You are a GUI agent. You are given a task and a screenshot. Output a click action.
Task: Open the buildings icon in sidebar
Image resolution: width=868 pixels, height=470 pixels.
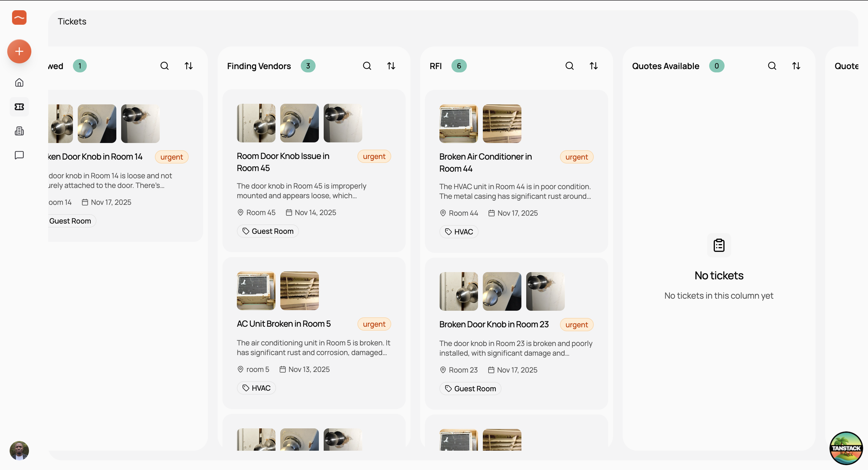[x=19, y=131]
